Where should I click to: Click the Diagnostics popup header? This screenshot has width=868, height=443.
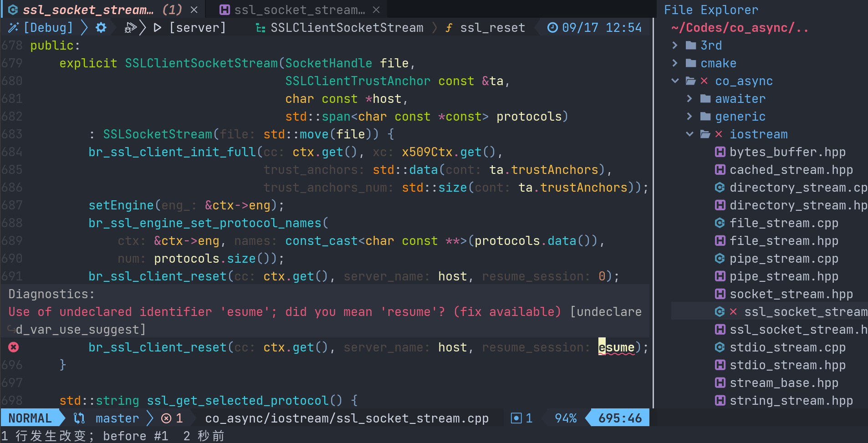(51, 294)
